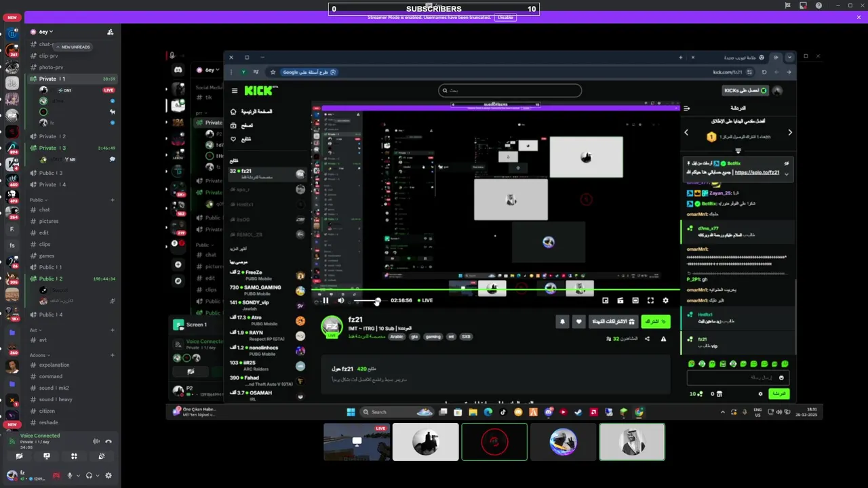
Task: Collapse the Kick chat panel
Action: pyautogui.click(x=686, y=108)
